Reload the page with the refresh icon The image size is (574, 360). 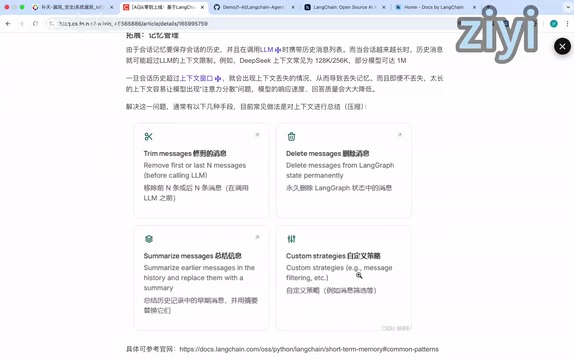click(x=35, y=23)
